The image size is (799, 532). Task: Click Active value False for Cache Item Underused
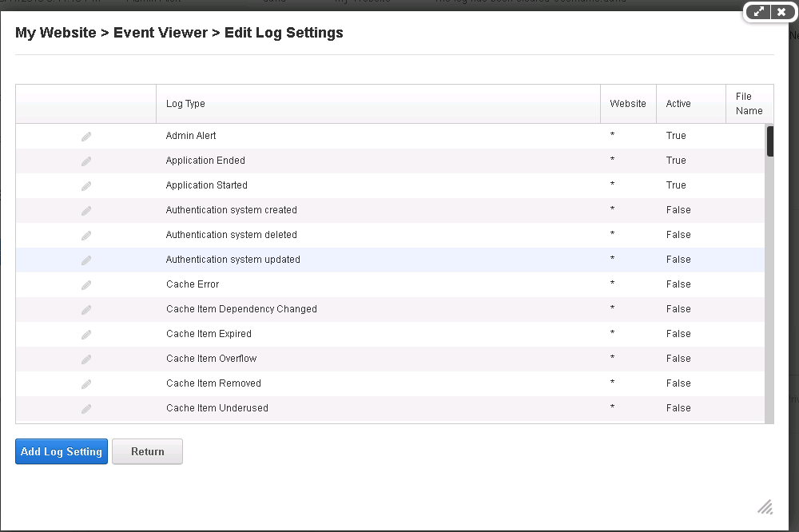click(x=678, y=408)
